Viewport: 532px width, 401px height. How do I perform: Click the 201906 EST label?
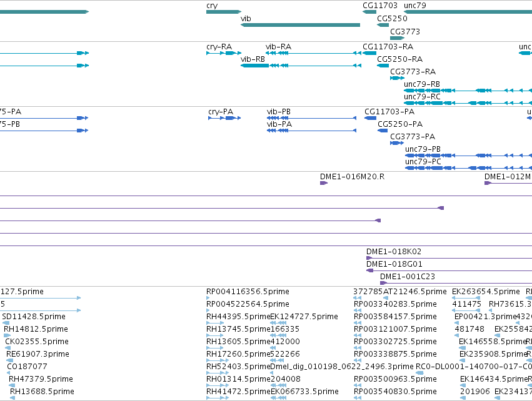475,392
